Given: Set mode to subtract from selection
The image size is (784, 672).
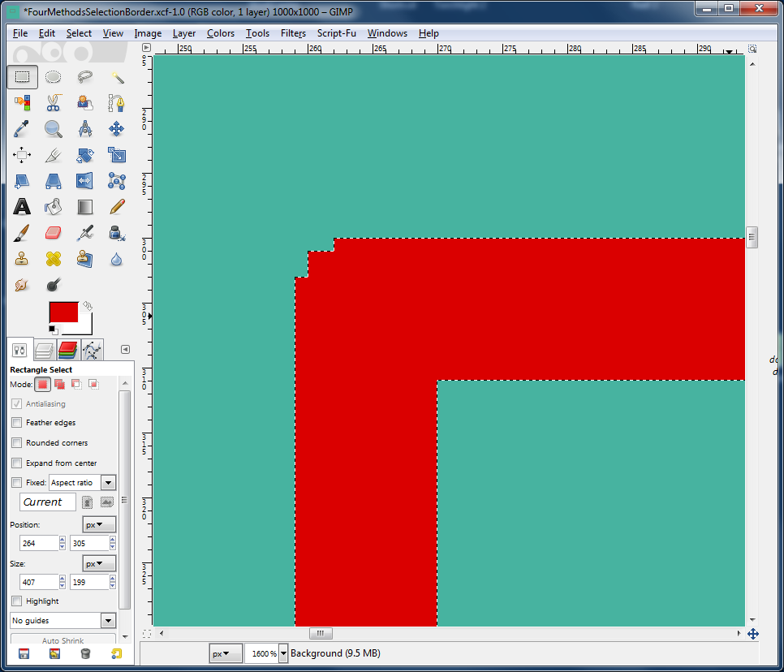Looking at the screenshot, I should point(76,384).
